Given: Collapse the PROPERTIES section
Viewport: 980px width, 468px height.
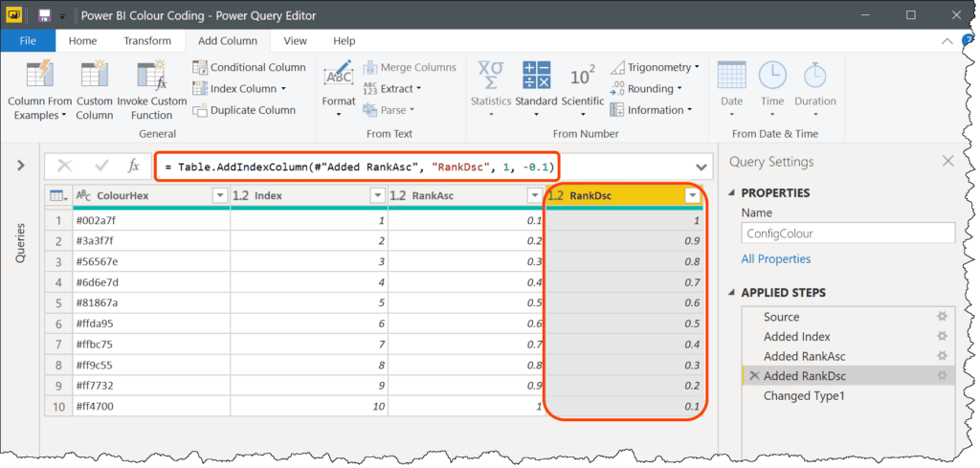Looking at the screenshot, I should pos(732,192).
